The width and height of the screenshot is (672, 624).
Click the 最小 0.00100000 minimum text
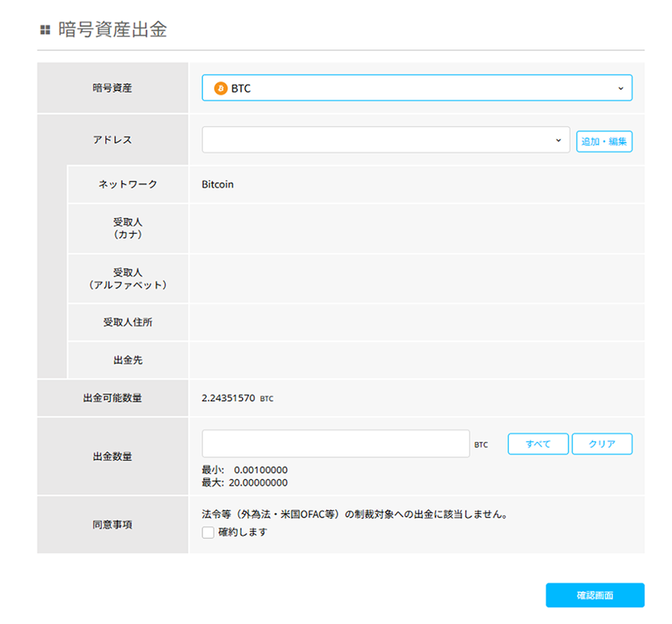[245, 470]
